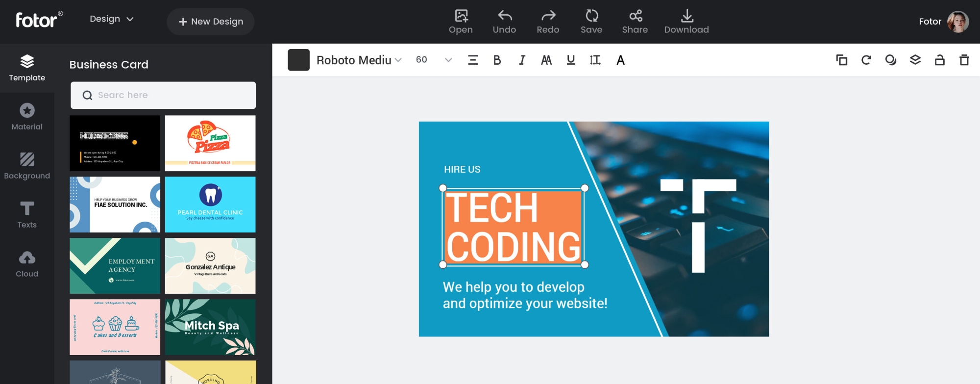Toggle underline on selected text
The height and width of the screenshot is (384, 980).
pos(570,60)
